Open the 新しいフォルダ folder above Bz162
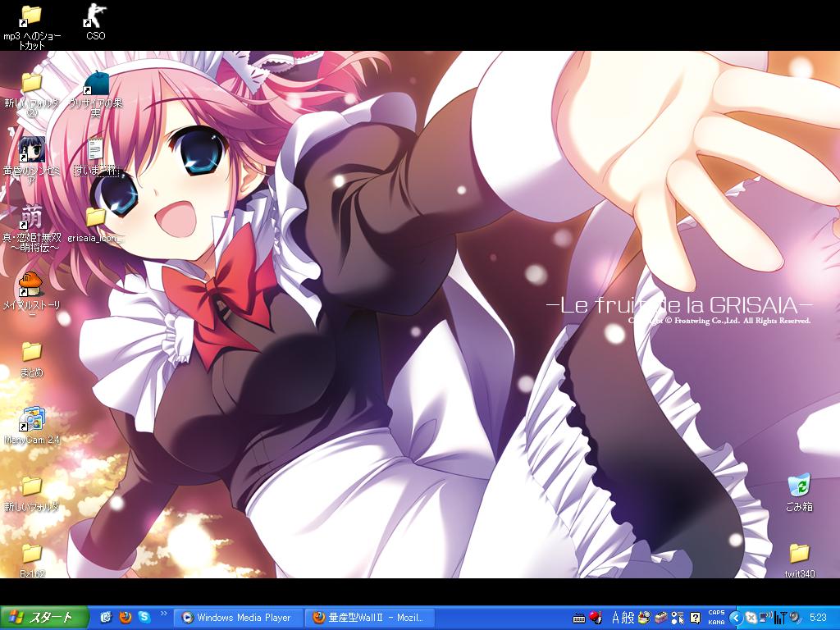The width and height of the screenshot is (840, 630). pyautogui.click(x=31, y=486)
